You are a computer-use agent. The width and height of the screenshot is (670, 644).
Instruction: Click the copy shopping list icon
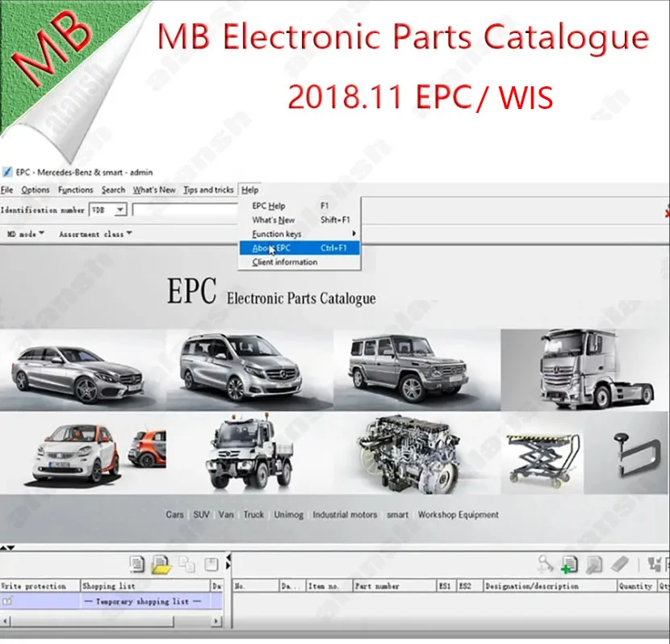(186, 565)
